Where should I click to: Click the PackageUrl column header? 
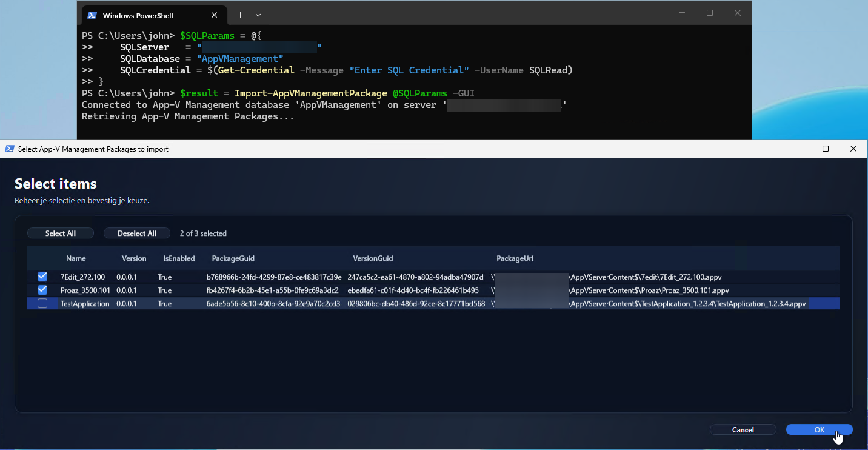515,258
